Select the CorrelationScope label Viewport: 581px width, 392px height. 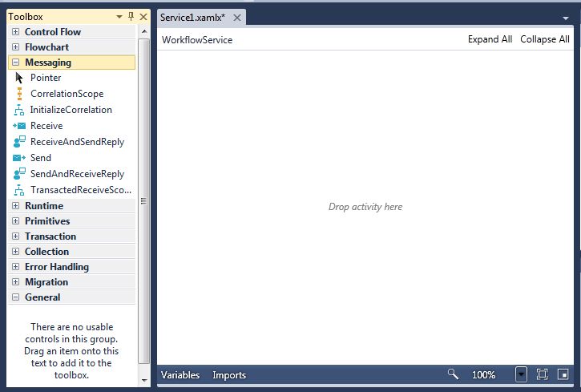pos(67,94)
